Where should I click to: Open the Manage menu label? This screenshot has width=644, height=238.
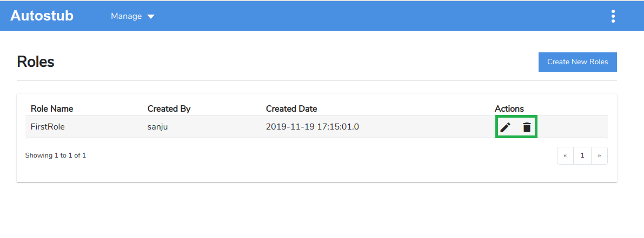click(126, 16)
